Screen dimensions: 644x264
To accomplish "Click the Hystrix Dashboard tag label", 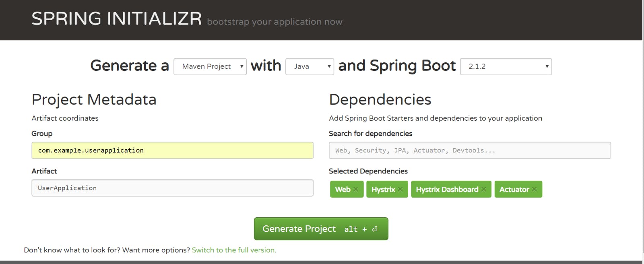I will pos(447,190).
